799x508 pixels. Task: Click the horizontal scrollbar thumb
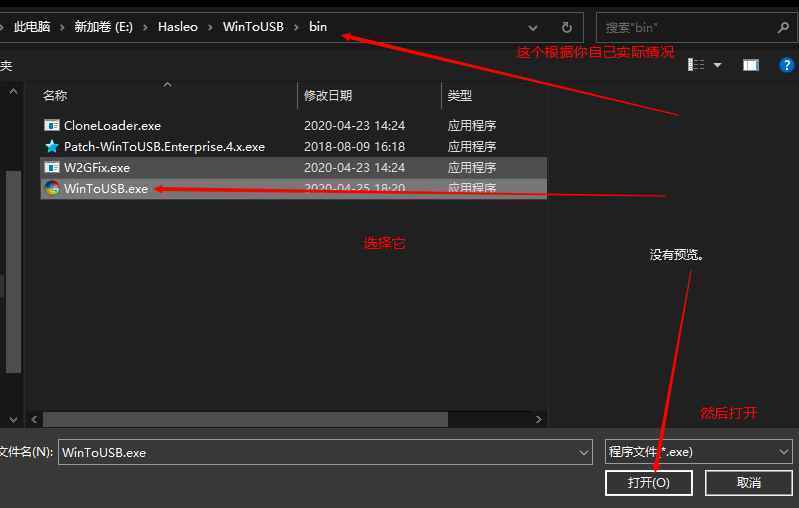coord(245,419)
